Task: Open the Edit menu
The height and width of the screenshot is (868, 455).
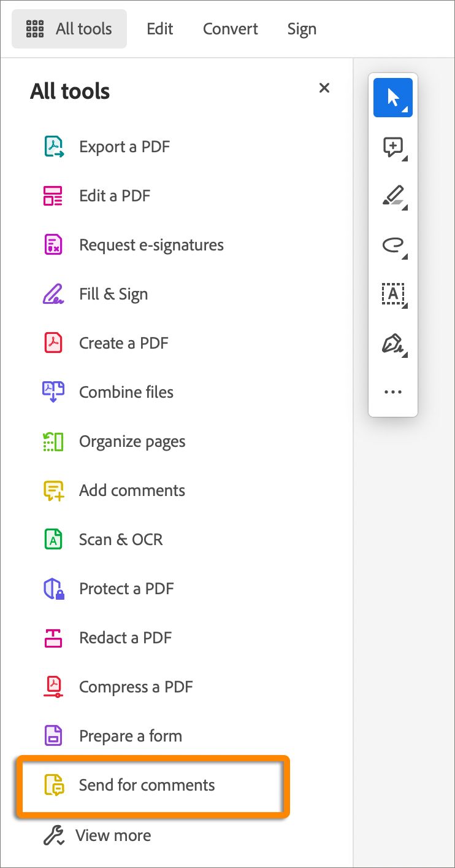Action: pyautogui.click(x=159, y=28)
